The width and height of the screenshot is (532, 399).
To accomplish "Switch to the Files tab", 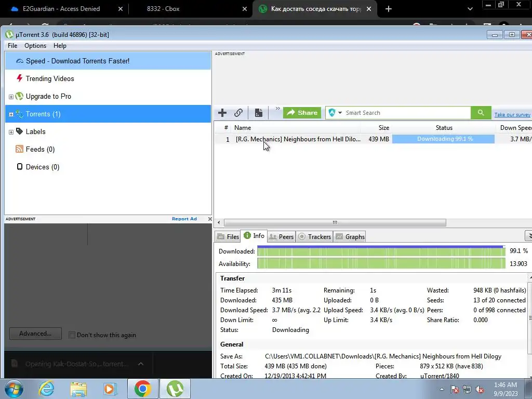I will tap(229, 237).
